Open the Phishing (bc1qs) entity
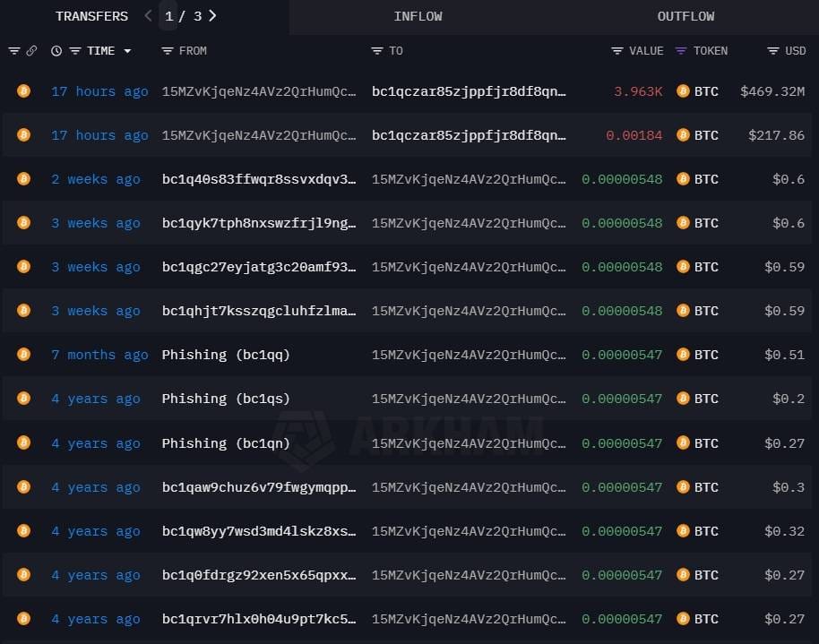 click(226, 399)
